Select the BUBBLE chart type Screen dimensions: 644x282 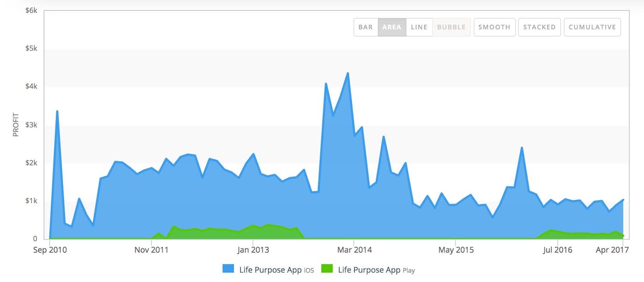pos(451,27)
